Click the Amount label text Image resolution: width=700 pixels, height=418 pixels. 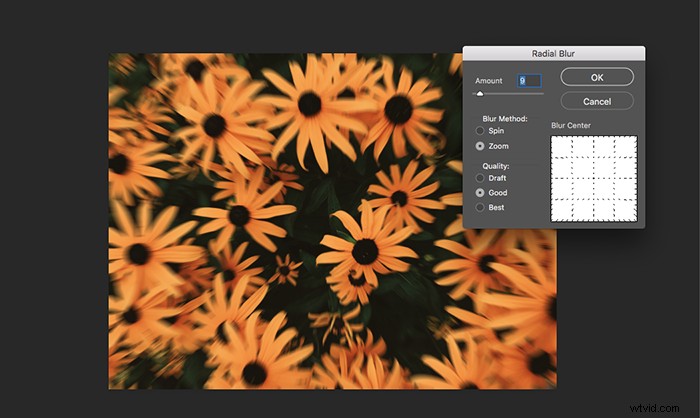pos(489,80)
